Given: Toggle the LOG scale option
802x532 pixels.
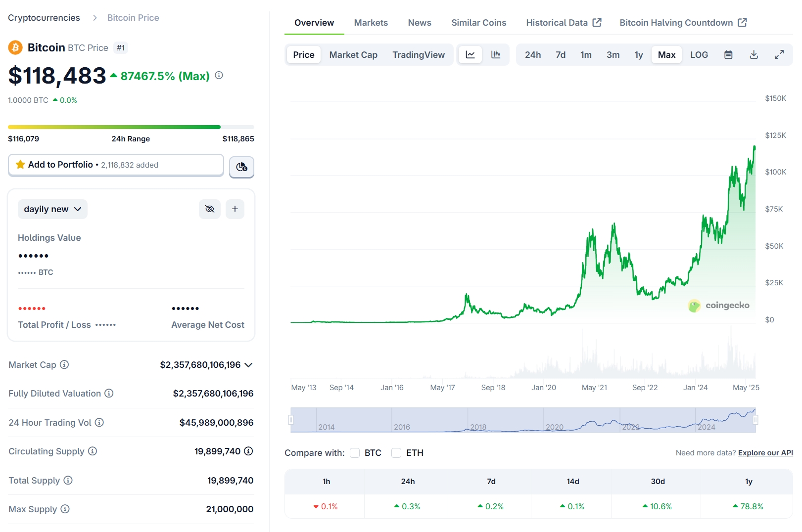Looking at the screenshot, I should pos(699,55).
